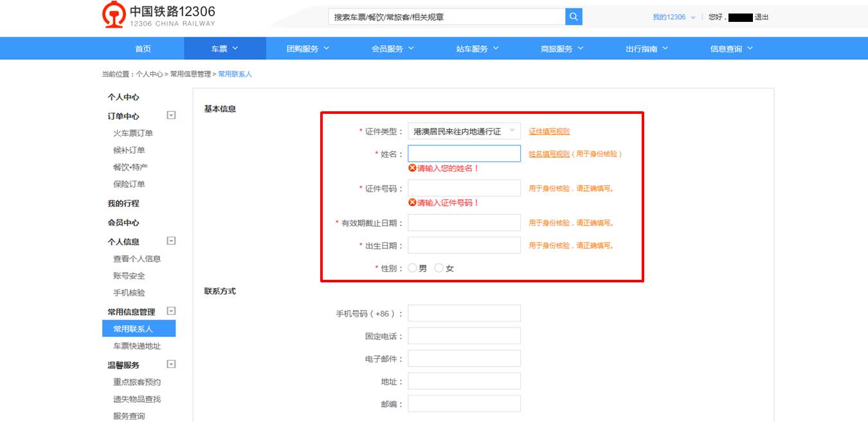868x422 pixels.
Task: Click the China Railway 12306 logo
Action: coord(159,16)
